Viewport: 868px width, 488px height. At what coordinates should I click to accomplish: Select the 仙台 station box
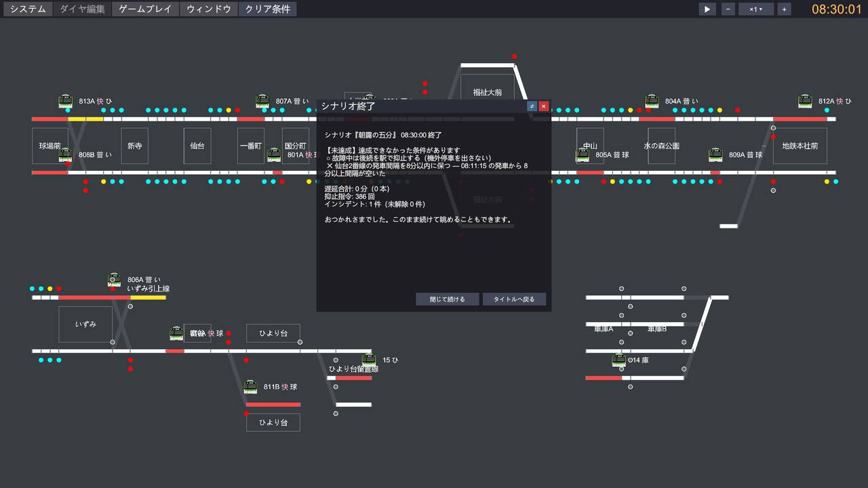197,146
